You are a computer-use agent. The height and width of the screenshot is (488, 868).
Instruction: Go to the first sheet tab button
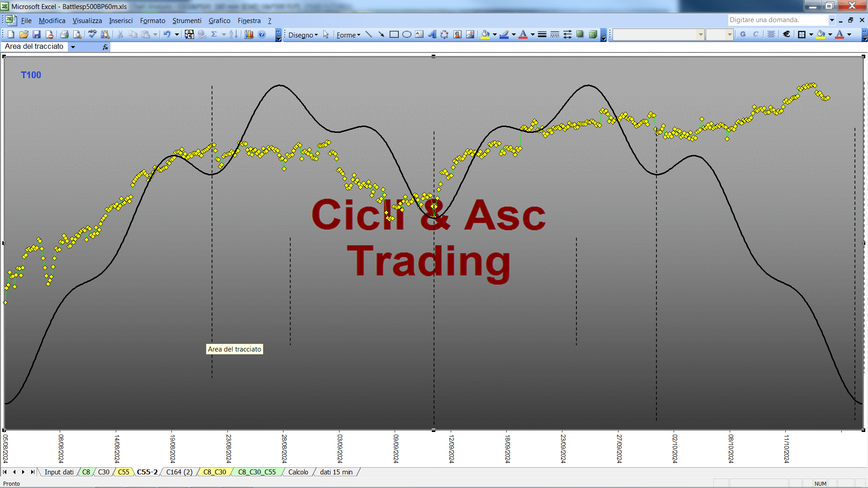pos(5,472)
